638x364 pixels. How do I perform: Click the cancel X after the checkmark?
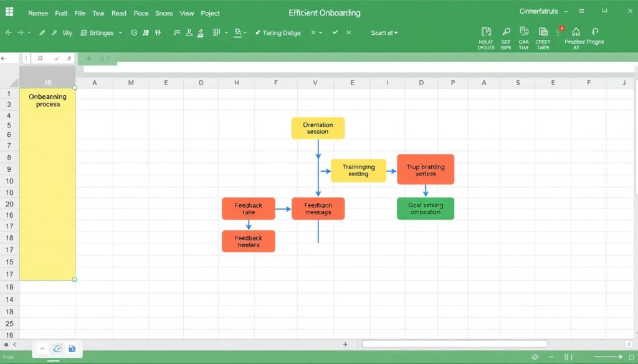pyautogui.click(x=349, y=32)
